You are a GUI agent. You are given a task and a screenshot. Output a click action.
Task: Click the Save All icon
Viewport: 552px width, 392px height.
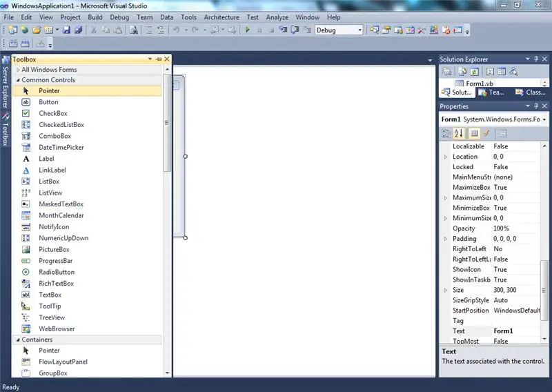tap(78, 30)
